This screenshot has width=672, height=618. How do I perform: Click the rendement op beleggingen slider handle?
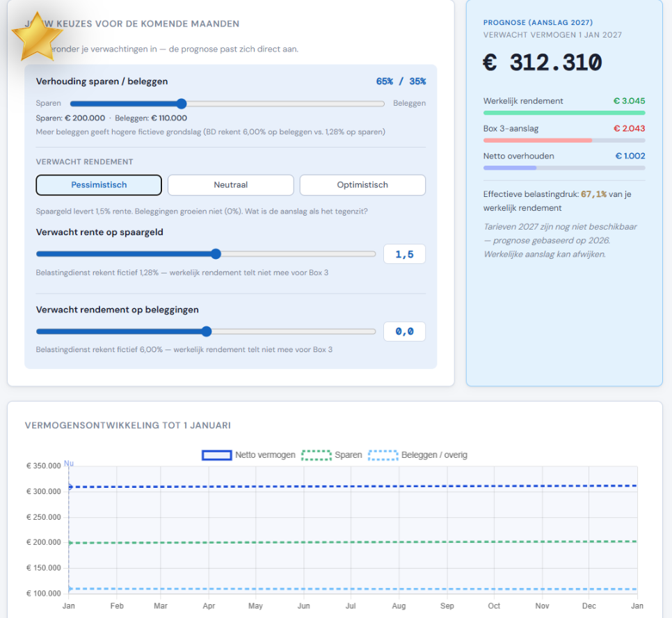pyautogui.click(x=206, y=332)
